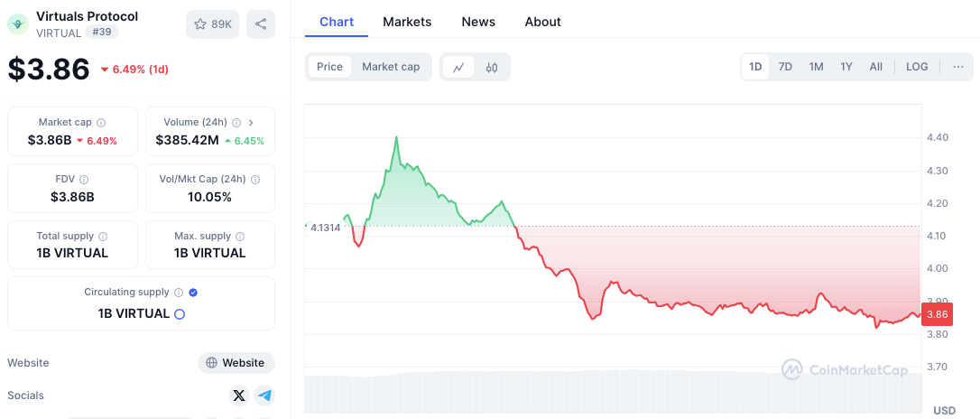Toggle chart to Price view
Viewport: 980px width, 419px height.
(x=329, y=67)
